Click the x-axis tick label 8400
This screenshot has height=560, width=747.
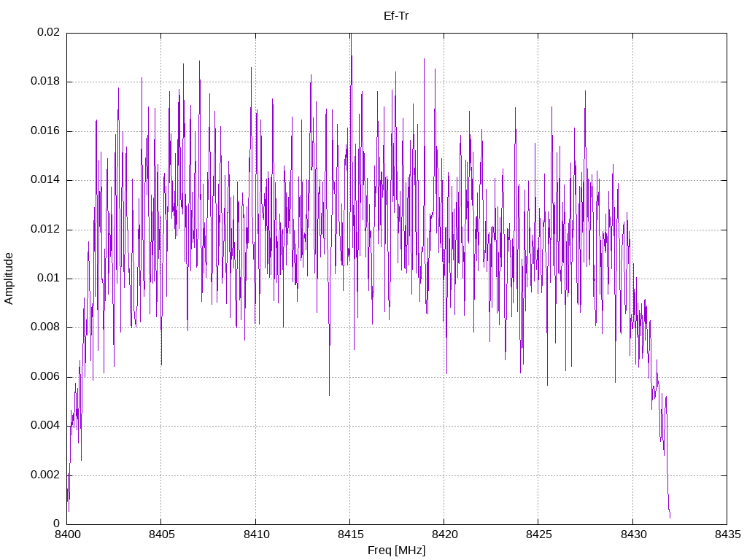(x=67, y=534)
